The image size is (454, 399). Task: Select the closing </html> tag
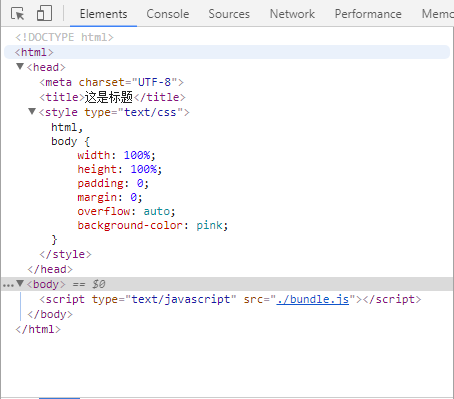click(38, 329)
